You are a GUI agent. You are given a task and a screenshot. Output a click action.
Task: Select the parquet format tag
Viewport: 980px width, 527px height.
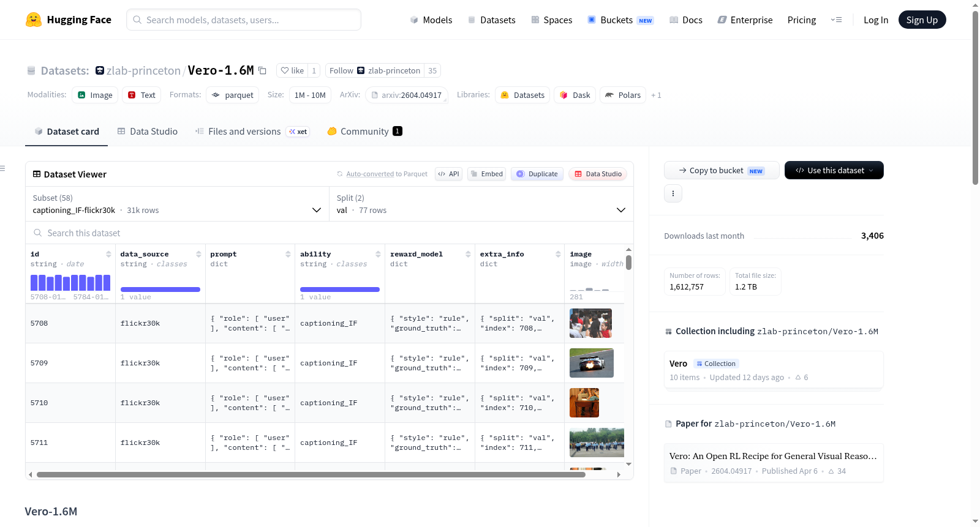click(x=232, y=95)
